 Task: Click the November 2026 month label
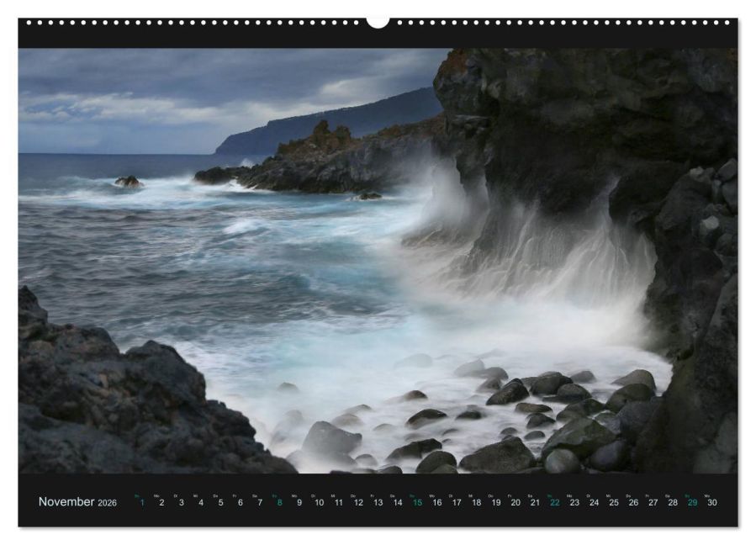pos(77,502)
